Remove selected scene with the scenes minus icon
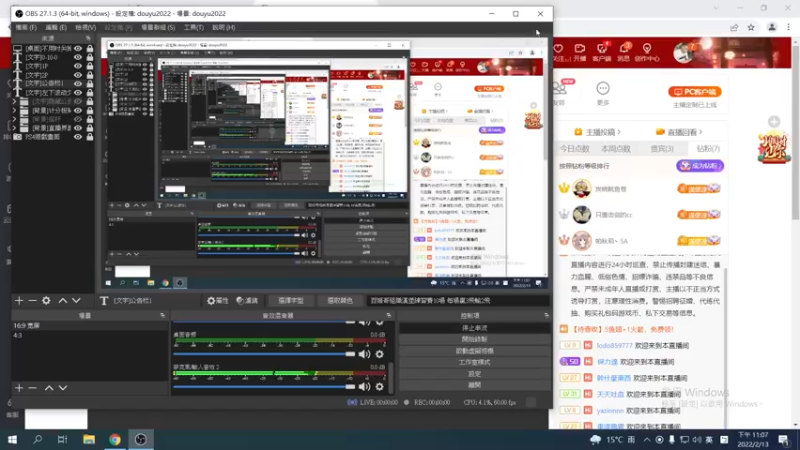This screenshot has width=800, height=450. [x=32, y=388]
